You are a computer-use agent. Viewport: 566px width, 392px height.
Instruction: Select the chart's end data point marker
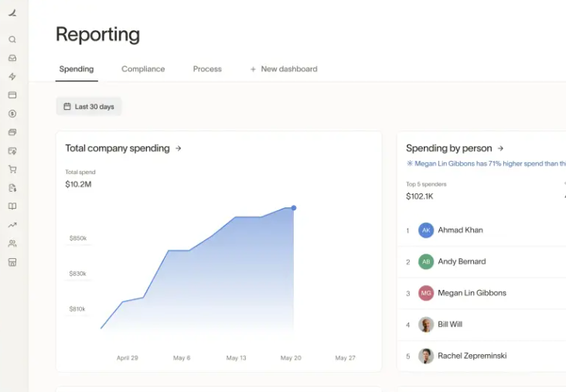click(294, 208)
